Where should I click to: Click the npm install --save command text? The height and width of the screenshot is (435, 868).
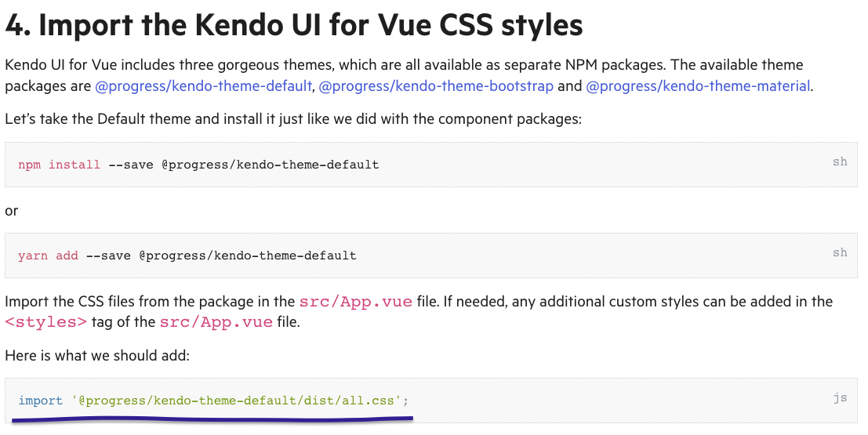[198, 165]
